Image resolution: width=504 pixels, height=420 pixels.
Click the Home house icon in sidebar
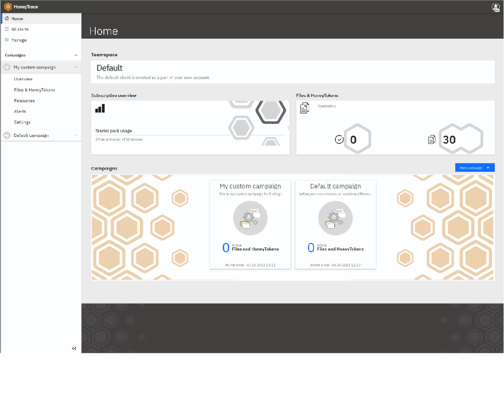(7, 18)
